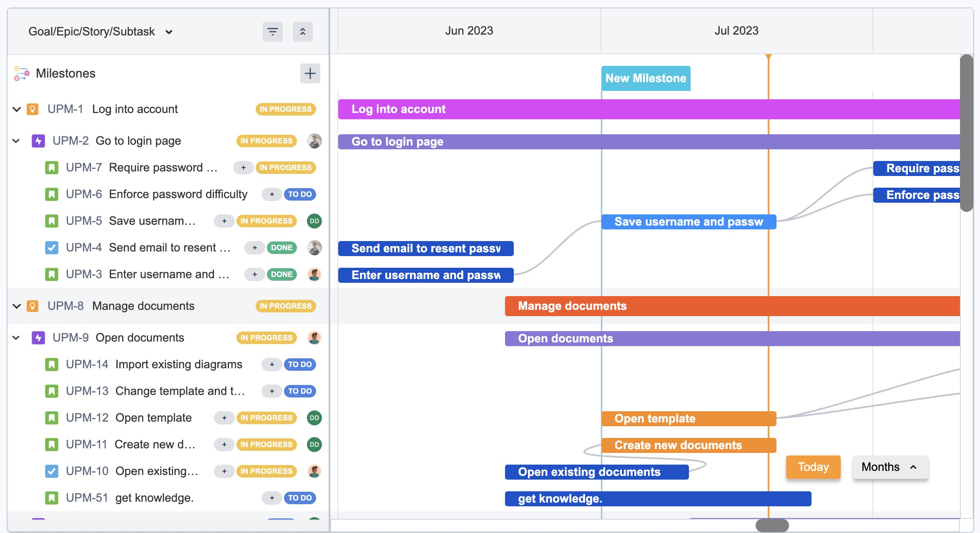Toggle the TO DO status on UPM-6
980x533 pixels.
pos(300,194)
